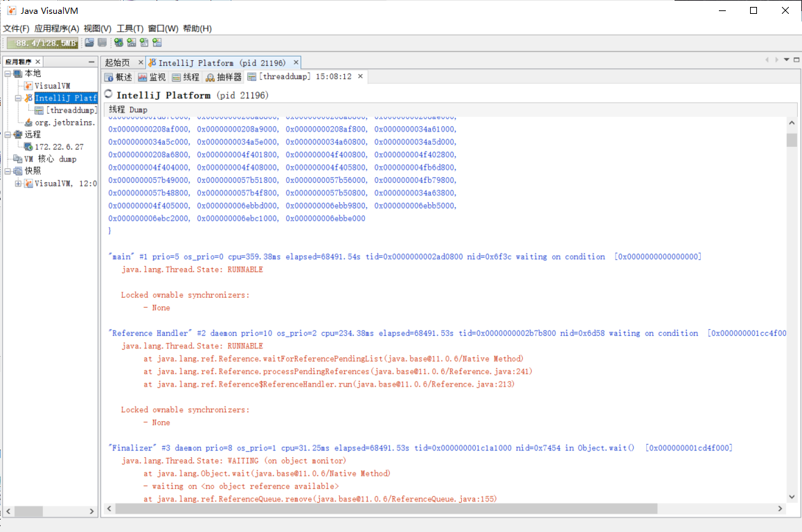Click horizontal scrollbar right arrow in dump
The height and width of the screenshot is (532, 802).
[x=780, y=508]
